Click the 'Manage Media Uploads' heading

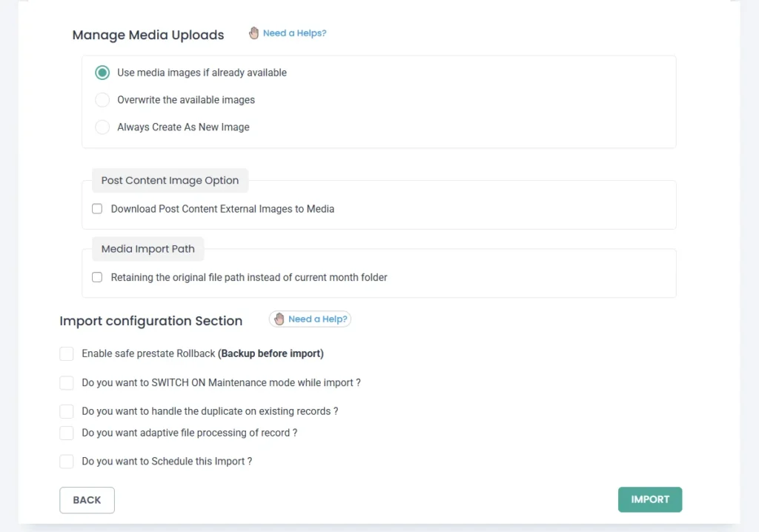[x=148, y=36]
